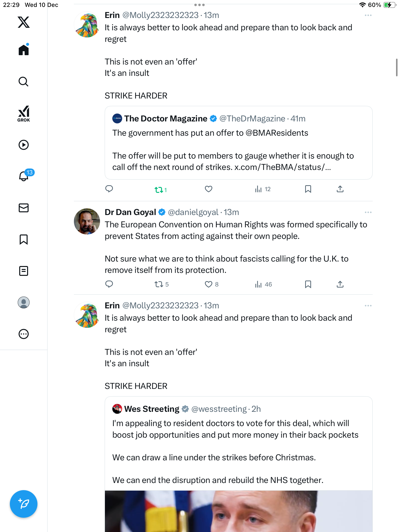The width and height of the screenshot is (399, 532).
Task: Open the notifications bell
Action: [24, 176]
